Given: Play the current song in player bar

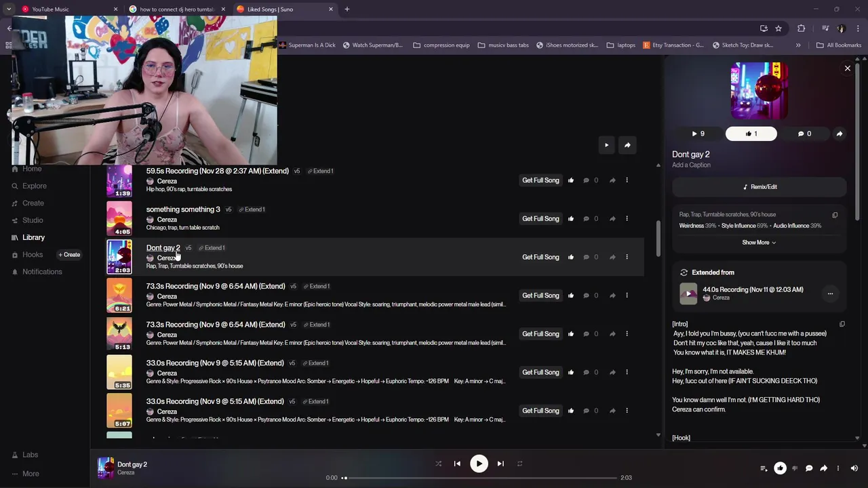Looking at the screenshot, I should 479,464.
